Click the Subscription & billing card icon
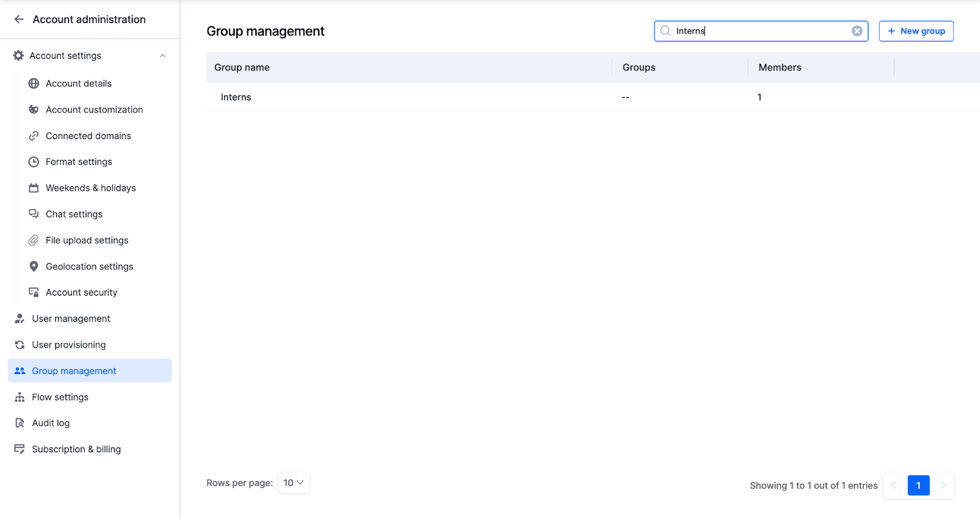Screen dimensions: 980x519 [20, 449]
